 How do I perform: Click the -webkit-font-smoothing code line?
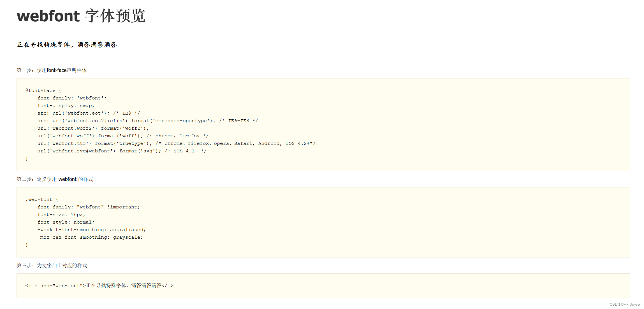tap(91, 230)
